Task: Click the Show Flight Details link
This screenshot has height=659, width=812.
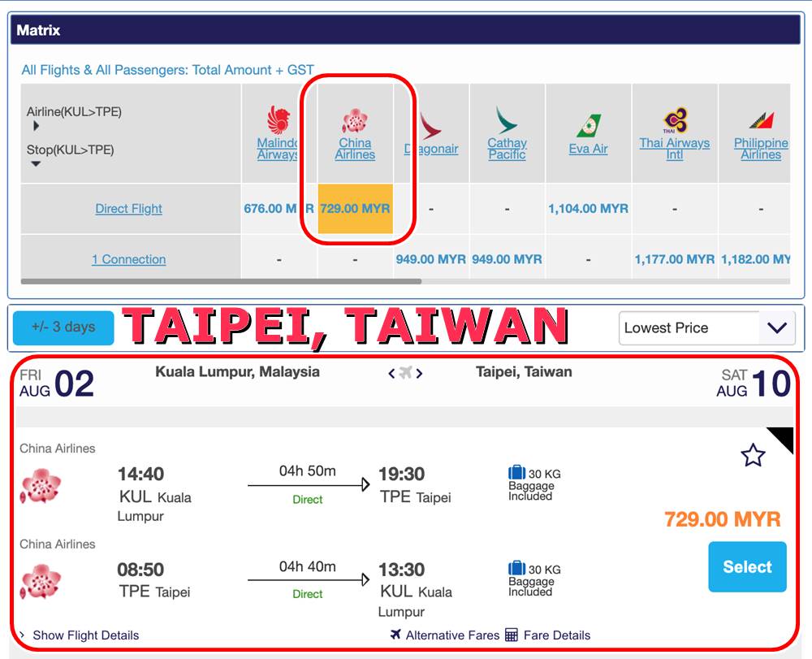Action: [86, 635]
